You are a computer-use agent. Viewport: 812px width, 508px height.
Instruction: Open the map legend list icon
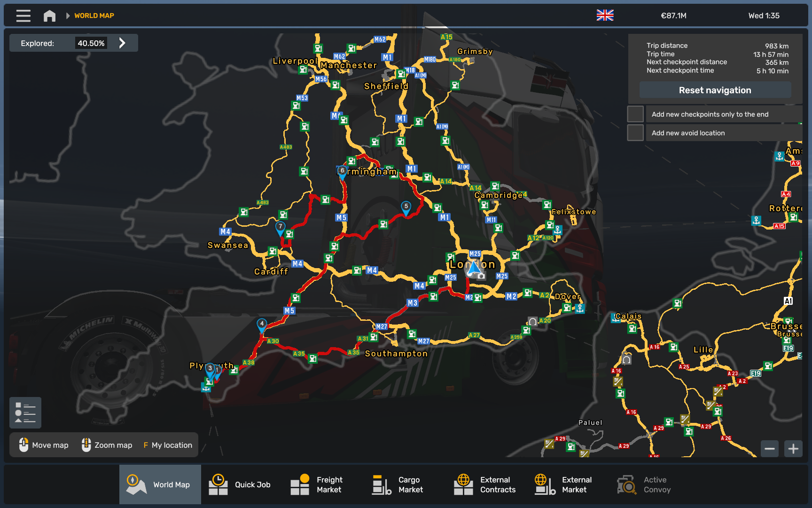coord(25,413)
